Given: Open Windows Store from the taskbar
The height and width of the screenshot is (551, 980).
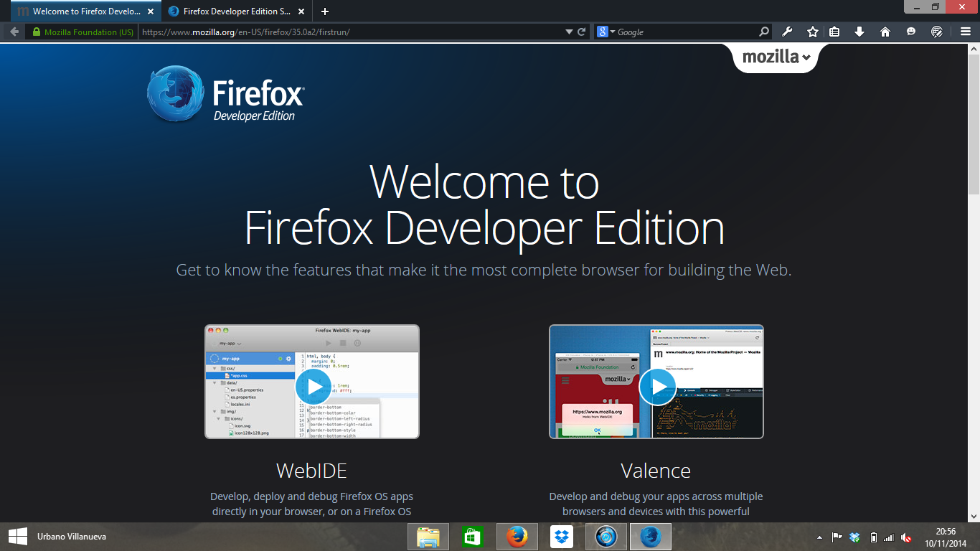Looking at the screenshot, I should (x=473, y=537).
